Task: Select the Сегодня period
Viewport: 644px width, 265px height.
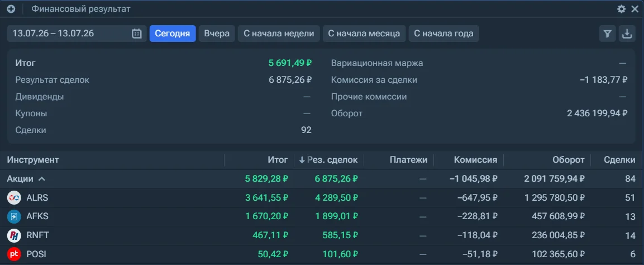Action: point(173,34)
